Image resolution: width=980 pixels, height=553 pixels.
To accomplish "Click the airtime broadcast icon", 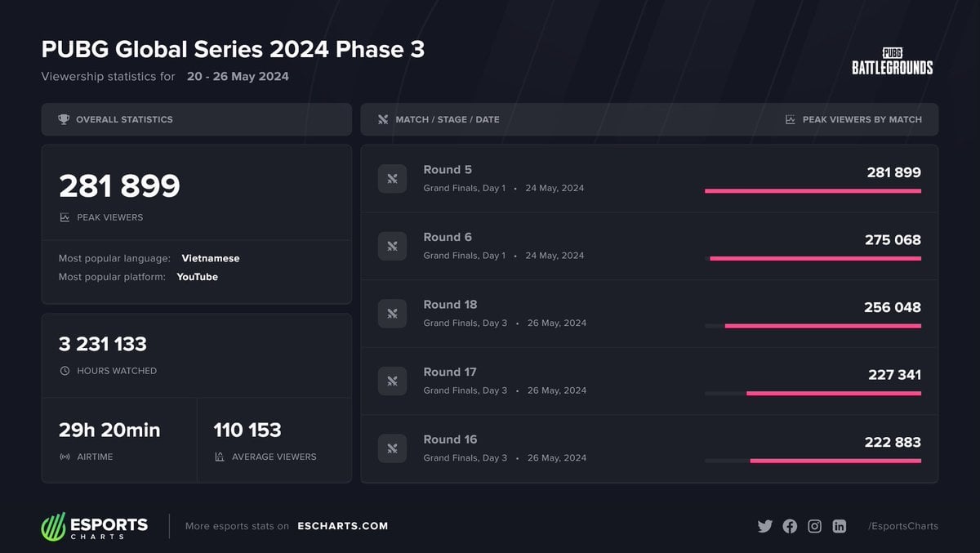I will tap(65, 457).
